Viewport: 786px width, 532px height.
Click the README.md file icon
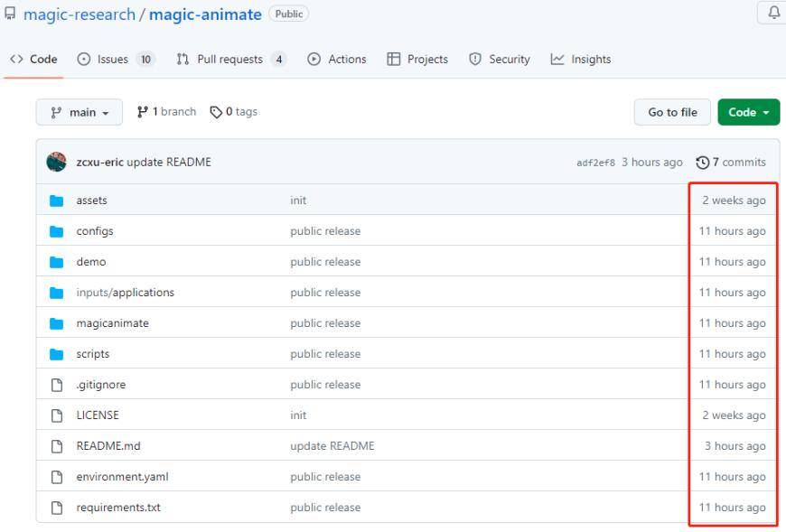[x=57, y=446]
